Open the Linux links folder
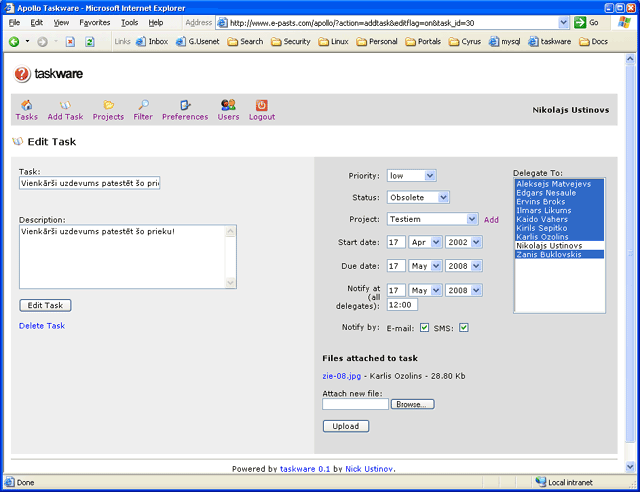640x492 pixels. 333,42
